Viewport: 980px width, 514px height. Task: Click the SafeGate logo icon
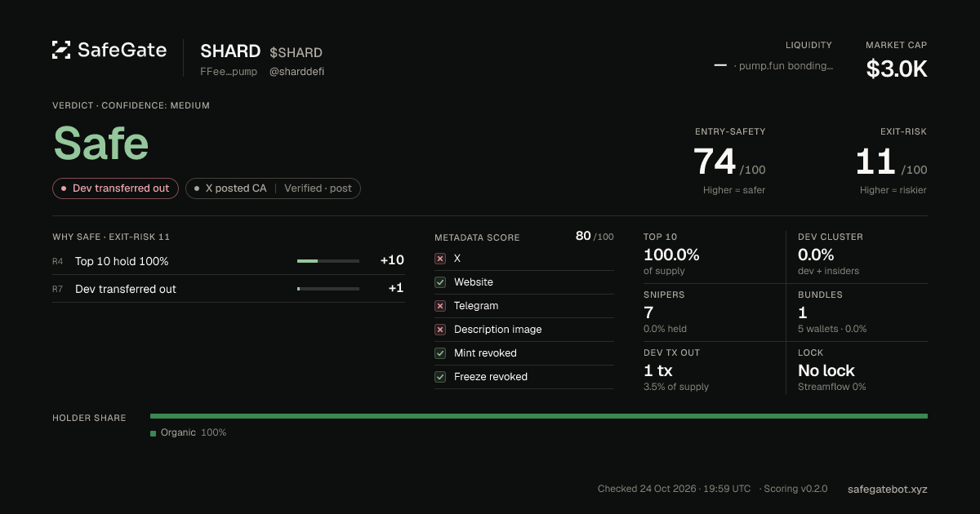point(61,50)
